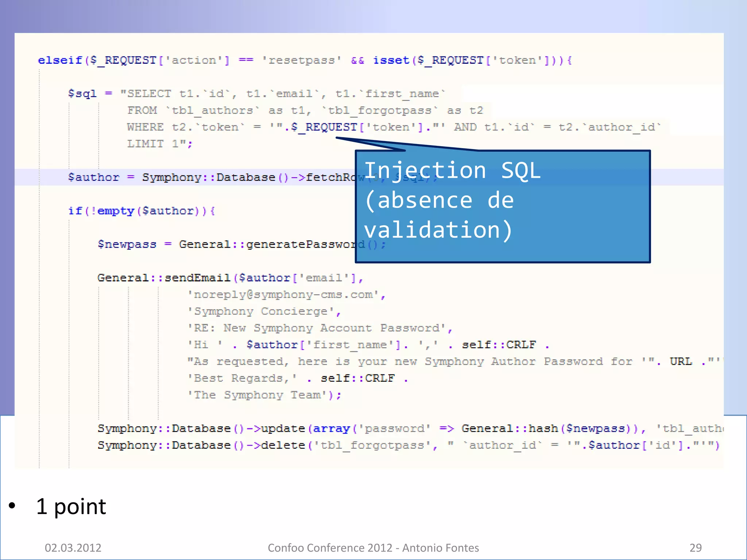747x560 pixels.
Task: Click 'The Symphony Team' string
Action: (264, 395)
